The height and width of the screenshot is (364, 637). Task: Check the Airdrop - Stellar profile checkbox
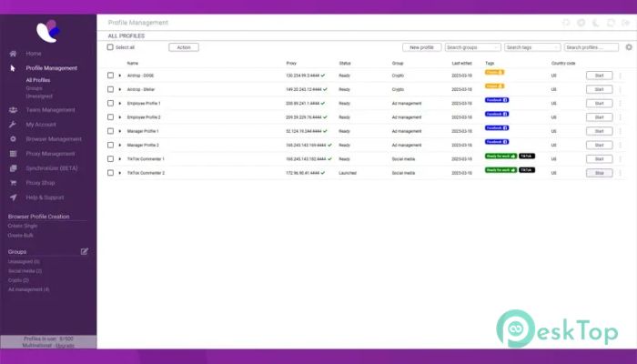click(x=110, y=89)
